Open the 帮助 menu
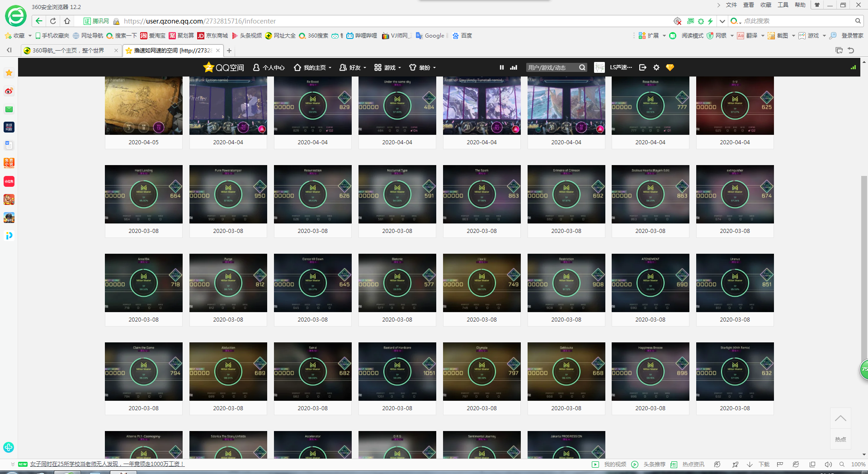The height and width of the screenshot is (474, 868). (x=800, y=5)
